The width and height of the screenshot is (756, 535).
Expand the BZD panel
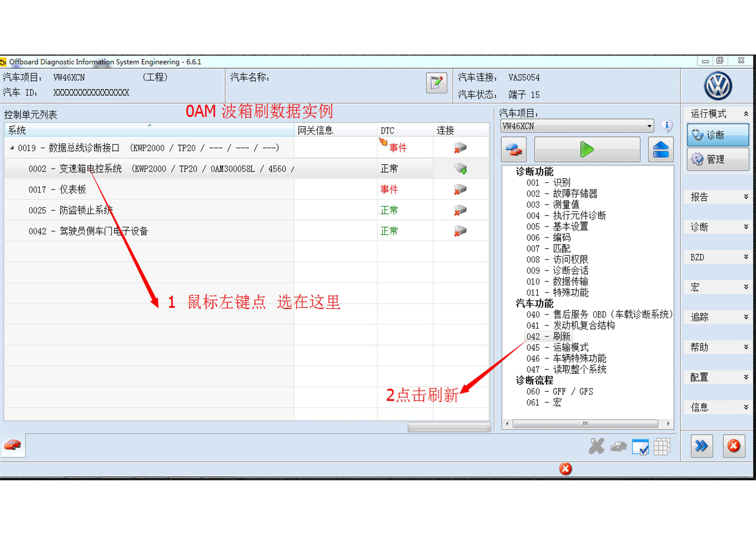point(746,257)
